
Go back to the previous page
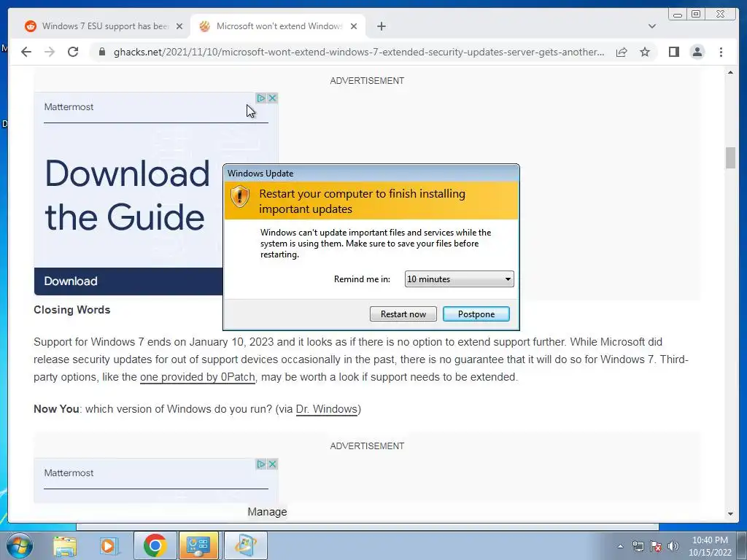[26, 52]
